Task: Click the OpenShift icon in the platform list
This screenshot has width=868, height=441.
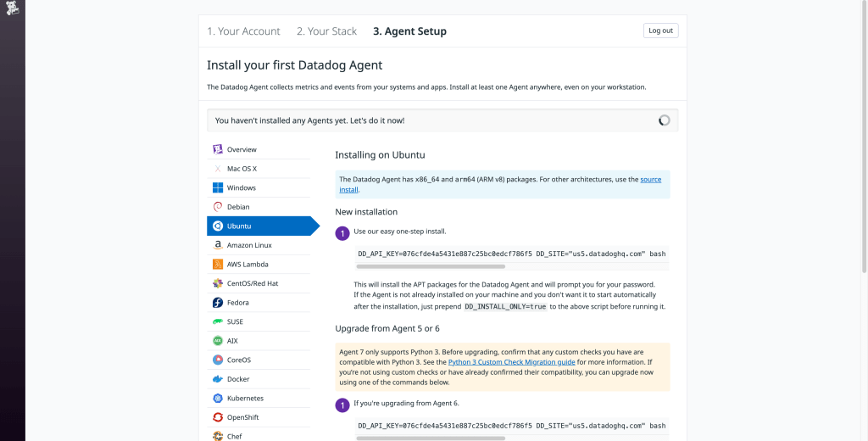Action: point(218,417)
